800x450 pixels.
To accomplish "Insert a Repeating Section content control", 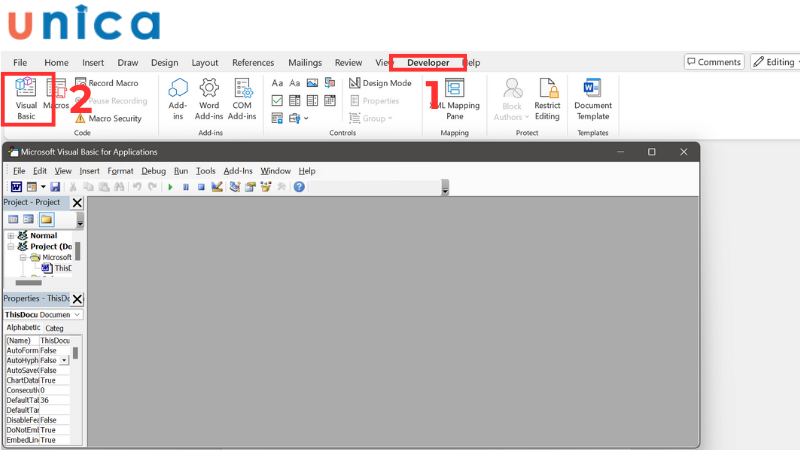I will (277, 118).
